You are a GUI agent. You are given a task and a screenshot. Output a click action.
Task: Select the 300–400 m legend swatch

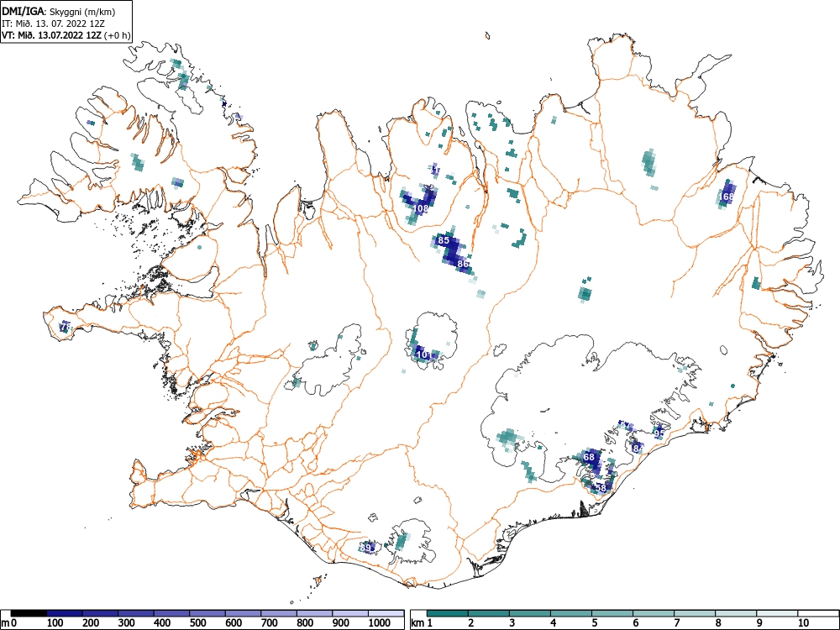click(x=136, y=613)
